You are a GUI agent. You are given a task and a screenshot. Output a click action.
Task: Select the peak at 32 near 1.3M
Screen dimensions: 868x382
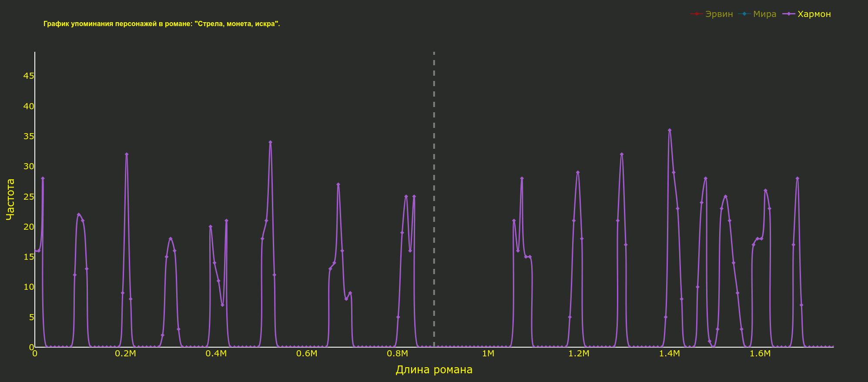(x=622, y=154)
